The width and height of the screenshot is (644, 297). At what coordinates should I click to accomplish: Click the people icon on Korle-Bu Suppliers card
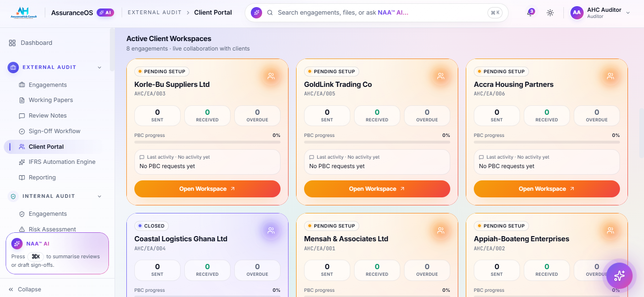coord(271,76)
